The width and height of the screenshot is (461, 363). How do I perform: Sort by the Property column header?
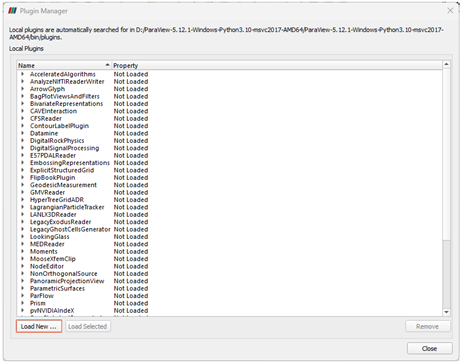pyautogui.click(x=277, y=65)
